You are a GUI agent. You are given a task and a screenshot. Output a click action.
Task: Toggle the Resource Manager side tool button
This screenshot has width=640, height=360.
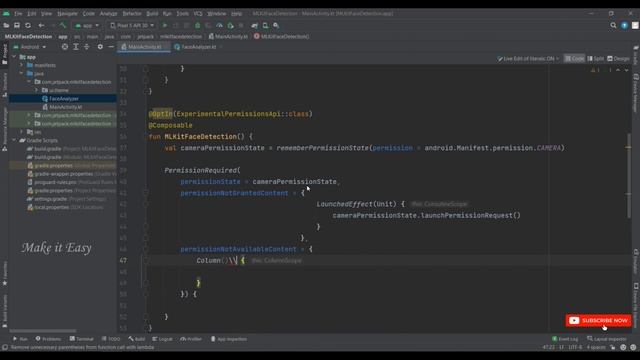tap(4, 129)
